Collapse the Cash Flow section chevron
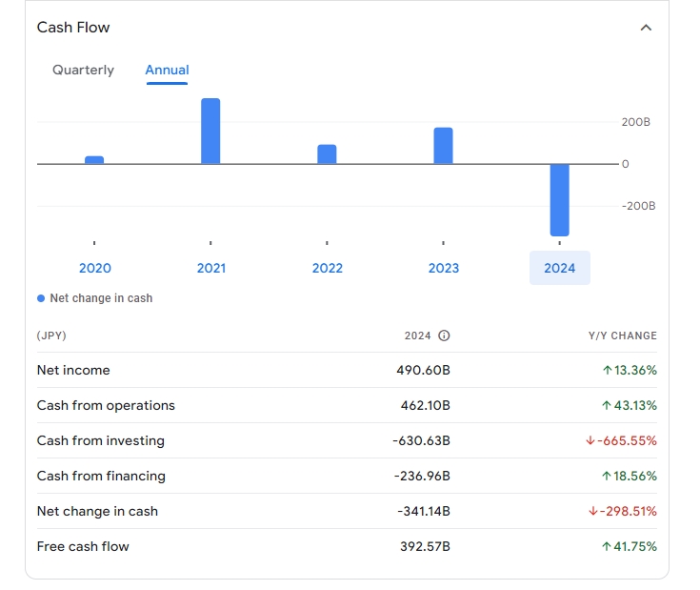The image size is (700, 590). 646,28
